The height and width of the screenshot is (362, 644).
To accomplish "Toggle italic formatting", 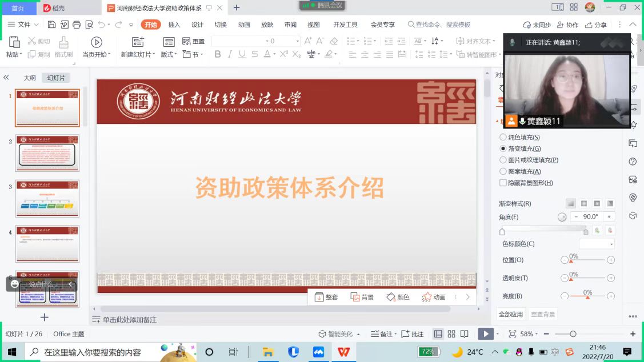I will [230, 54].
